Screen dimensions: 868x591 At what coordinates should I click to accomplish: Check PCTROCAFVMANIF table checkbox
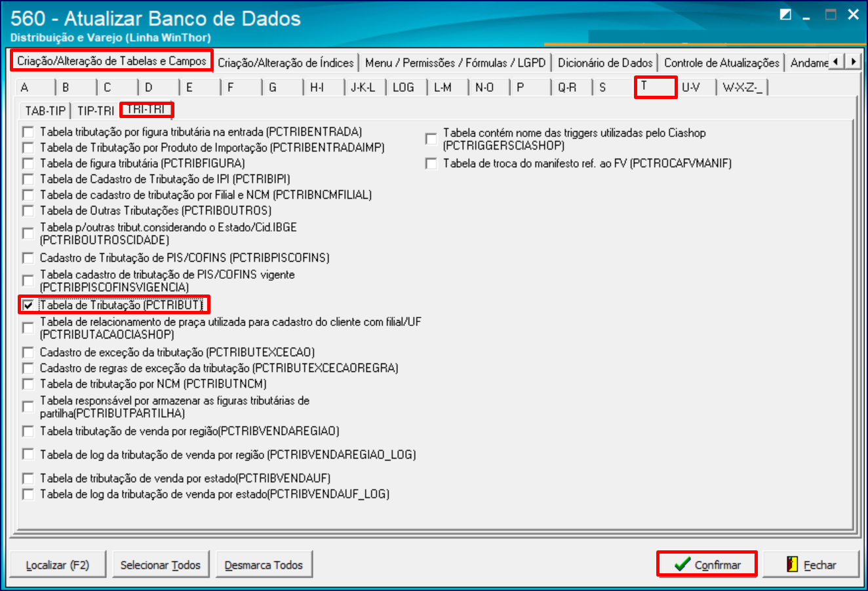pos(431,163)
